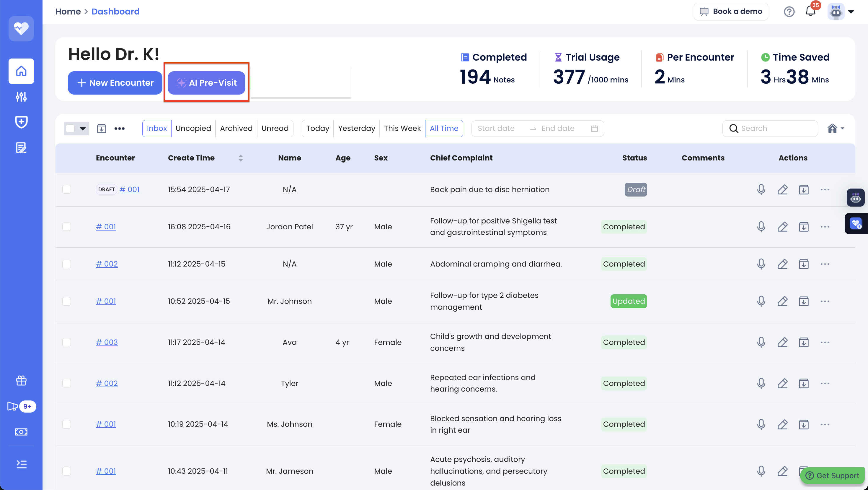Image resolution: width=868 pixels, height=490 pixels.
Task: Select the This Week filter tab
Action: 402,129
